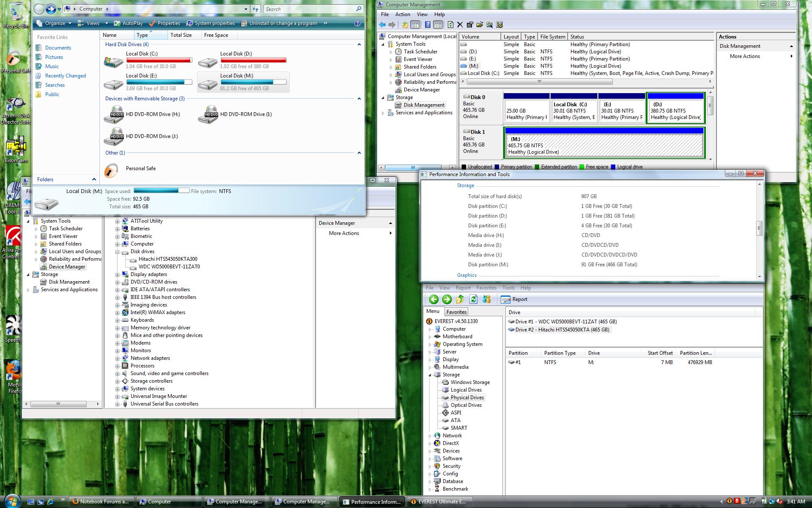The width and height of the screenshot is (812, 508).
Task: Switch to Favorites tab in EVEREST
Action: (456, 312)
